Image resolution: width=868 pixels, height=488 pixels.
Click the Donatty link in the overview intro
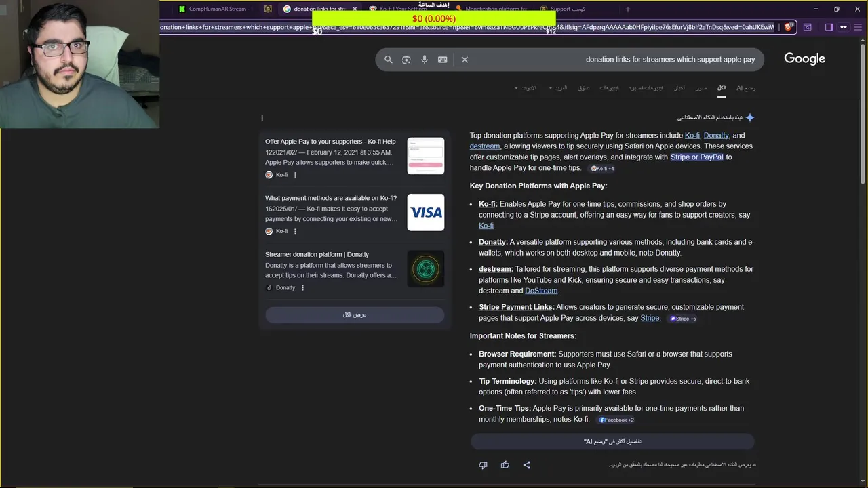click(x=716, y=136)
